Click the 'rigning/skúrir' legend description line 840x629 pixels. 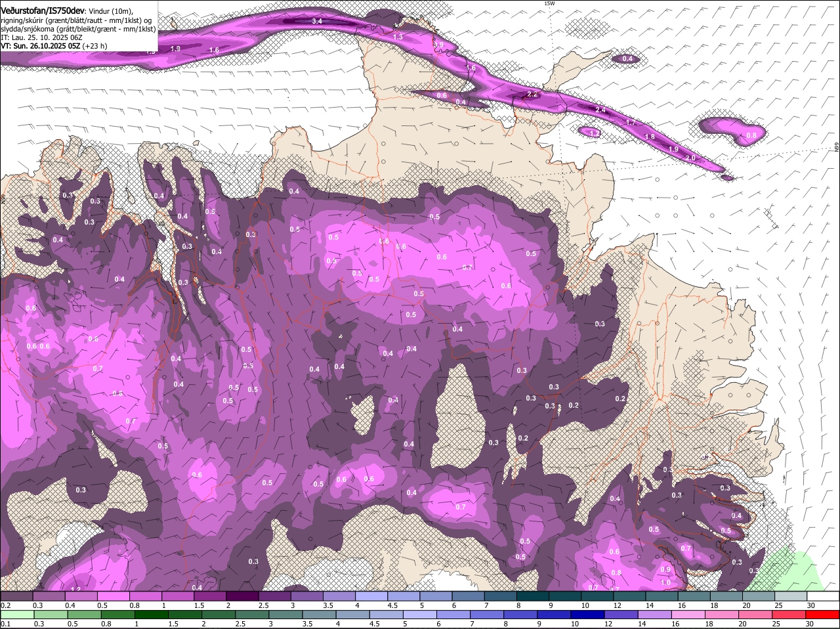pyautogui.click(x=75, y=20)
